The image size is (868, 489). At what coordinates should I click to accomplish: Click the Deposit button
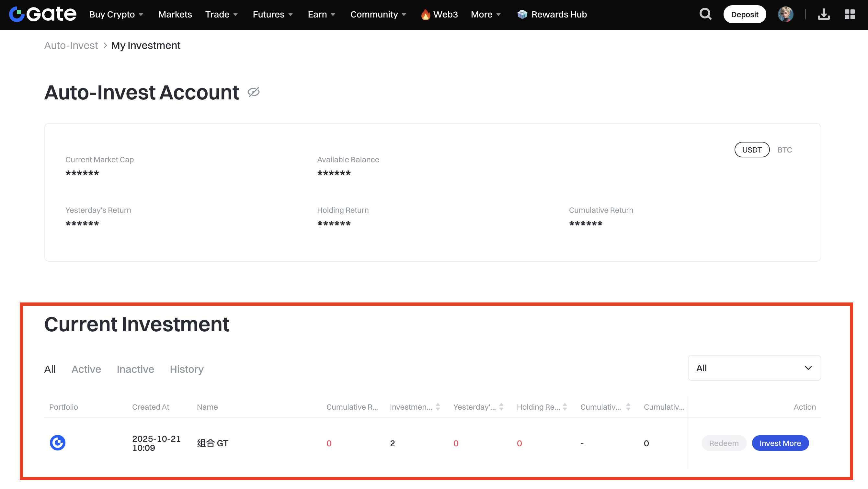(744, 15)
